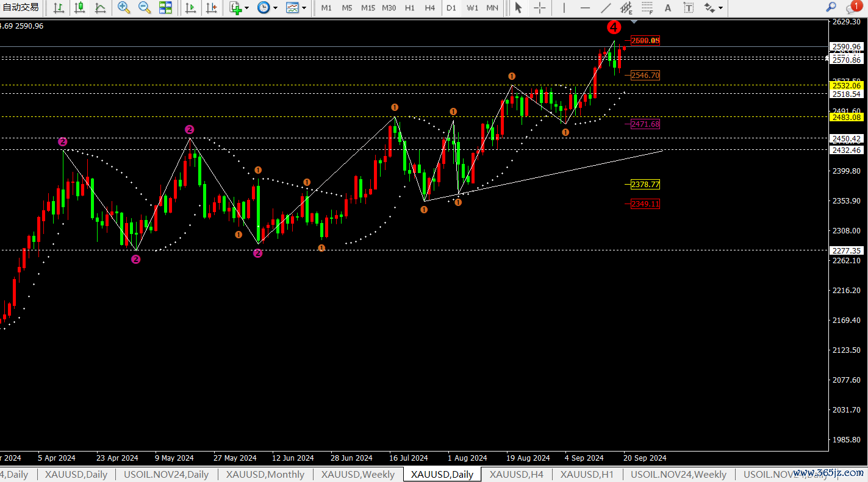Select the MN monthly timeframe
The height and width of the screenshot is (482, 868).
point(492,8)
